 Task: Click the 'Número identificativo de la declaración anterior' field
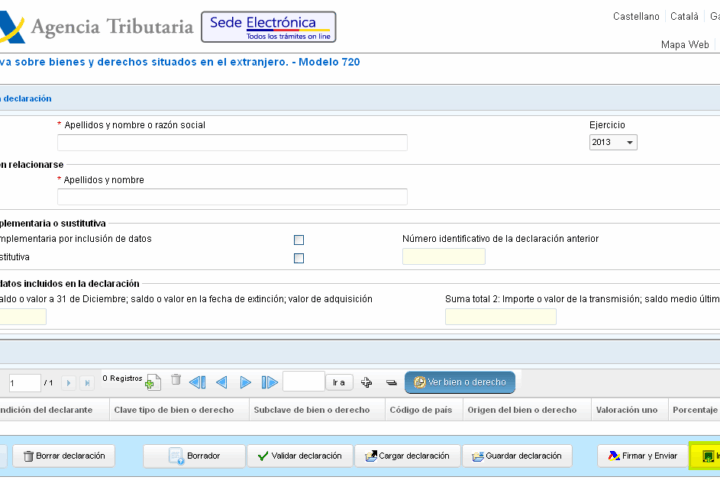[x=443, y=257]
